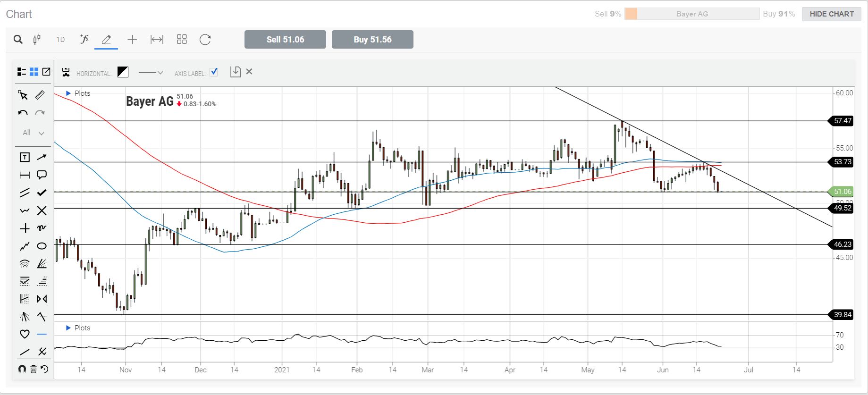
Task: Select the Fibonacci fan tool
Action: 42,263
